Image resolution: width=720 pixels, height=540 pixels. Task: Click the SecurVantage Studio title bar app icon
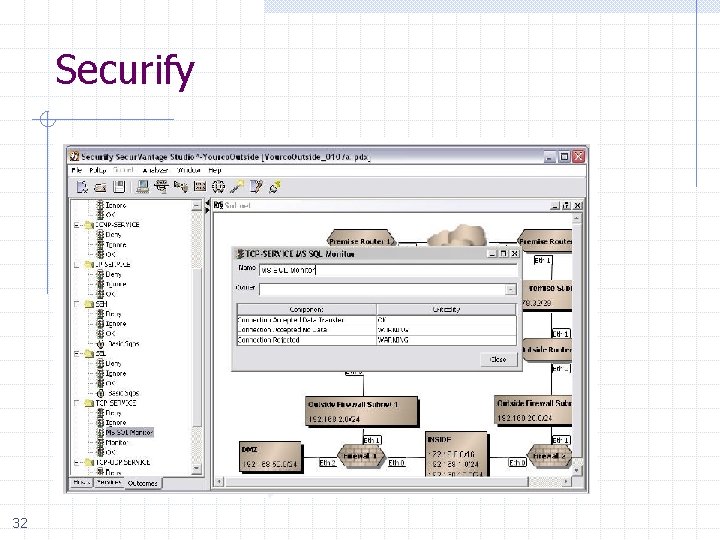(74, 157)
